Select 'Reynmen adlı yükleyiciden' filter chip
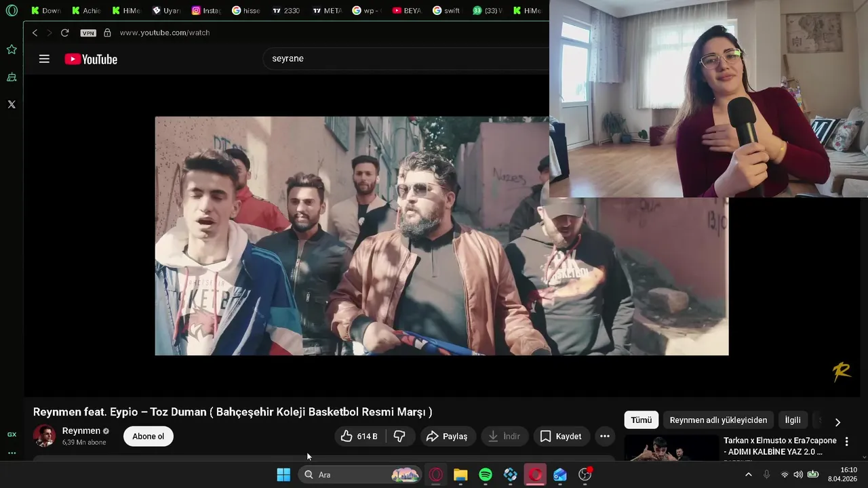868x488 pixels. pos(718,420)
